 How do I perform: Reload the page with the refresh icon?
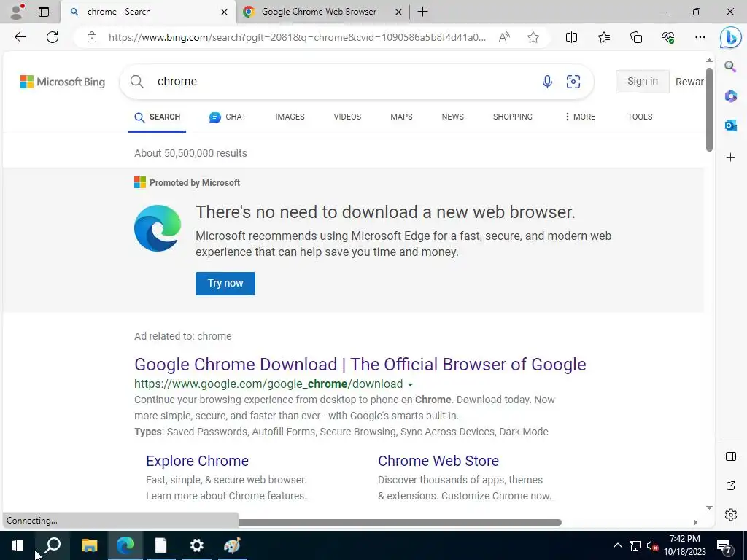point(53,37)
